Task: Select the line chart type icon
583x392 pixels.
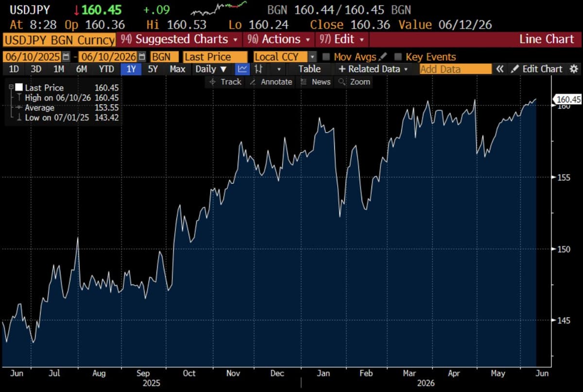Action: coord(242,69)
